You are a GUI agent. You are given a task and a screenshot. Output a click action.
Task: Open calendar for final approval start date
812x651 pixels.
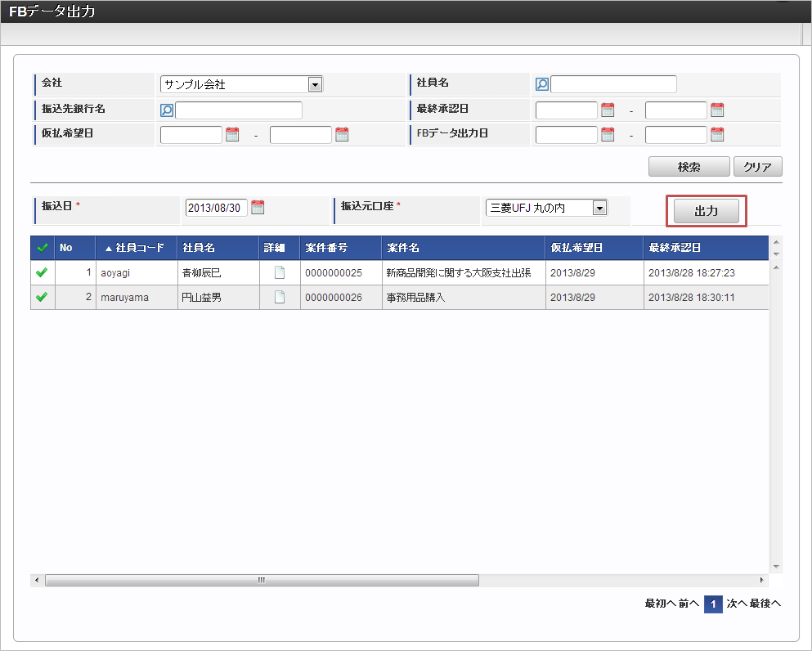click(x=608, y=110)
